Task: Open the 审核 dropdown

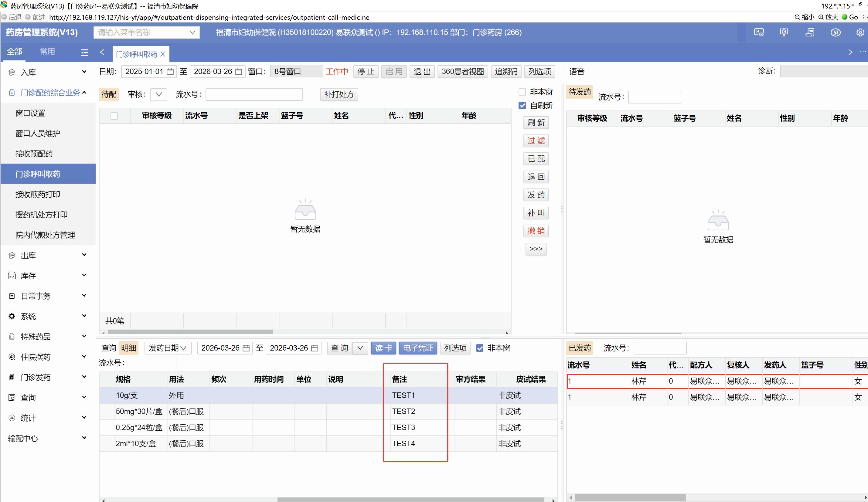Action: pos(158,94)
